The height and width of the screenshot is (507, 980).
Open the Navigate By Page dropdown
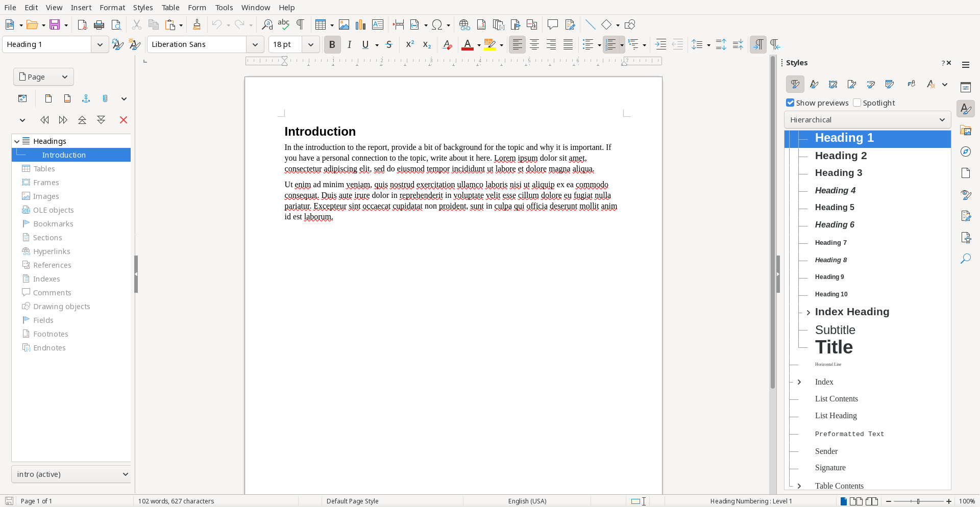[x=43, y=77]
